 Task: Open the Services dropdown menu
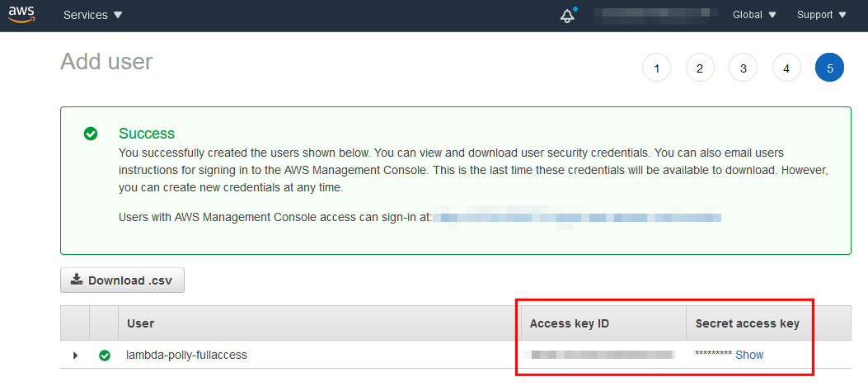click(92, 15)
